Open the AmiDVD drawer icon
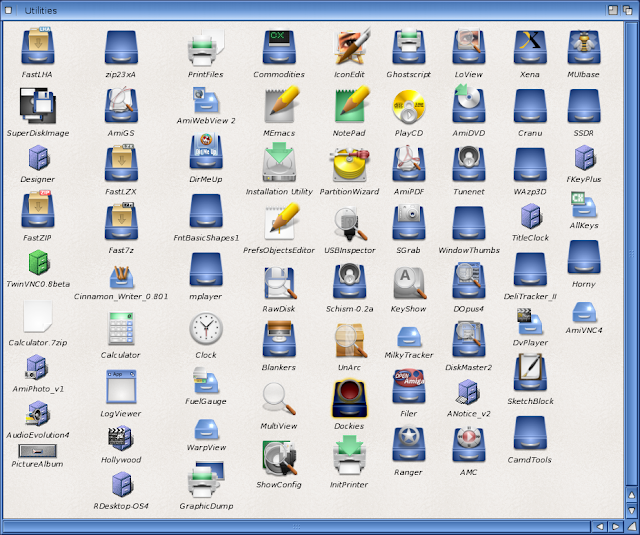The height and width of the screenshot is (535, 640). [469, 104]
